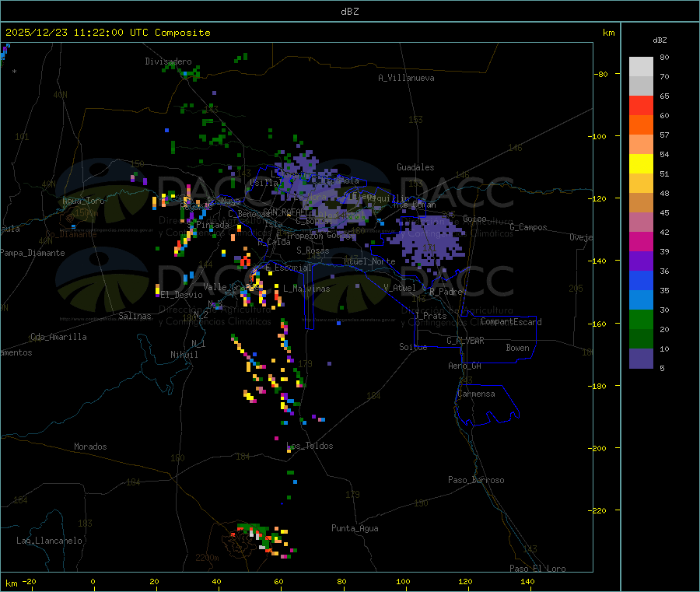Click the blue 36 dBZ legend color
Image resolution: width=700 pixels, height=592 pixels.
(x=641, y=280)
